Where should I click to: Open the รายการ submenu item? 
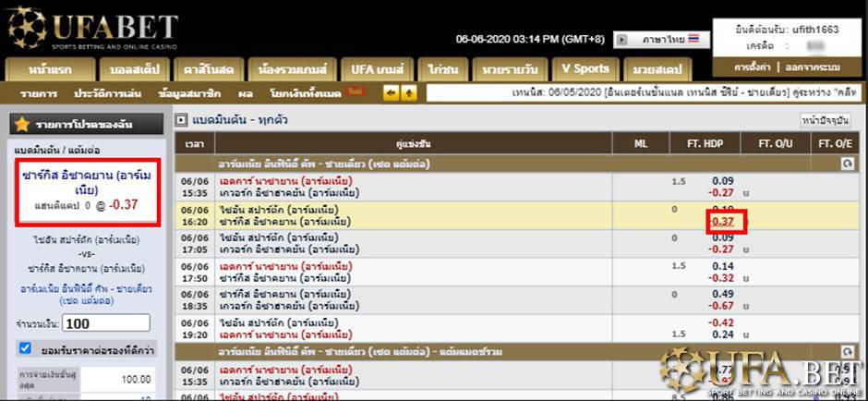[x=38, y=93]
